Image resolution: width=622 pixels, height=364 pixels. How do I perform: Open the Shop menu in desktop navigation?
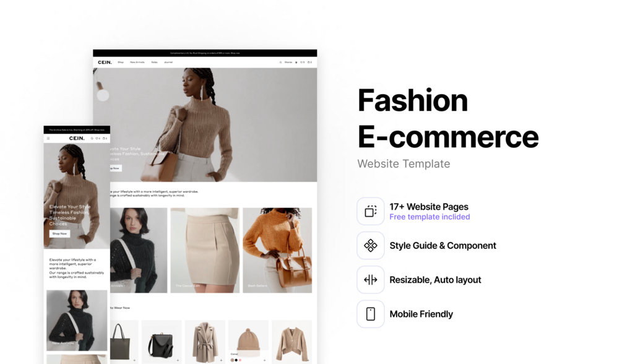click(x=121, y=63)
